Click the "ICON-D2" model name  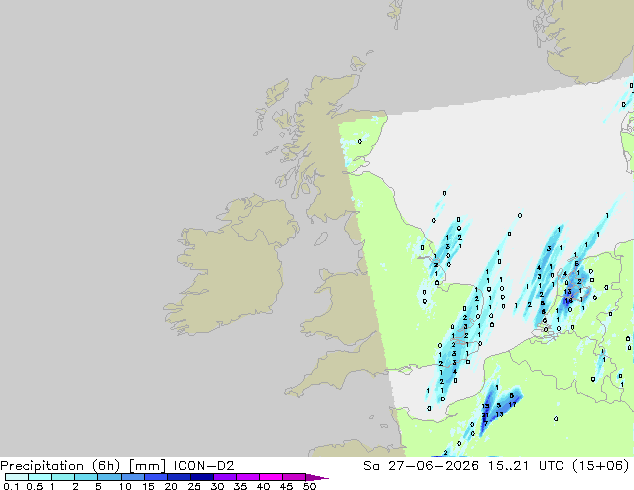point(204,466)
